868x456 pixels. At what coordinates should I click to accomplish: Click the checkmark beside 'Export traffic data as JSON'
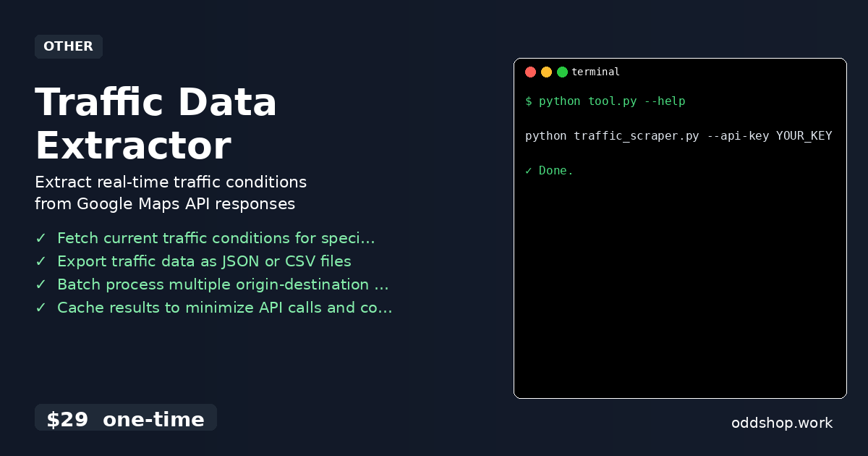41,261
